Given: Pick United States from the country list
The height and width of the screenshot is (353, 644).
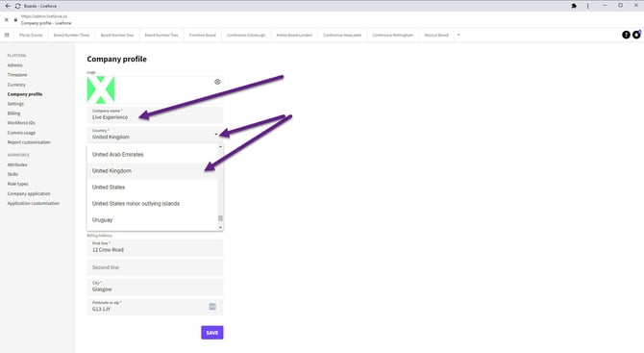Looking at the screenshot, I should click(x=153, y=188).
